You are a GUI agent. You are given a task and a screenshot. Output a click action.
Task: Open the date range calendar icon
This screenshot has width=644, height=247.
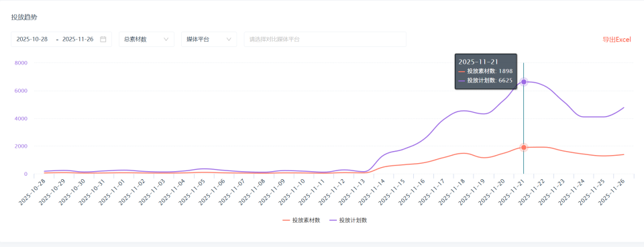pyautogui.click(x=103, y=40)
